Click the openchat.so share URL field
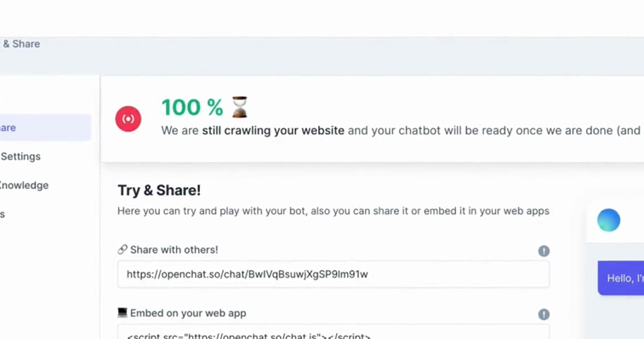This screenshot has width=644, height=339. tap(333, 274)
